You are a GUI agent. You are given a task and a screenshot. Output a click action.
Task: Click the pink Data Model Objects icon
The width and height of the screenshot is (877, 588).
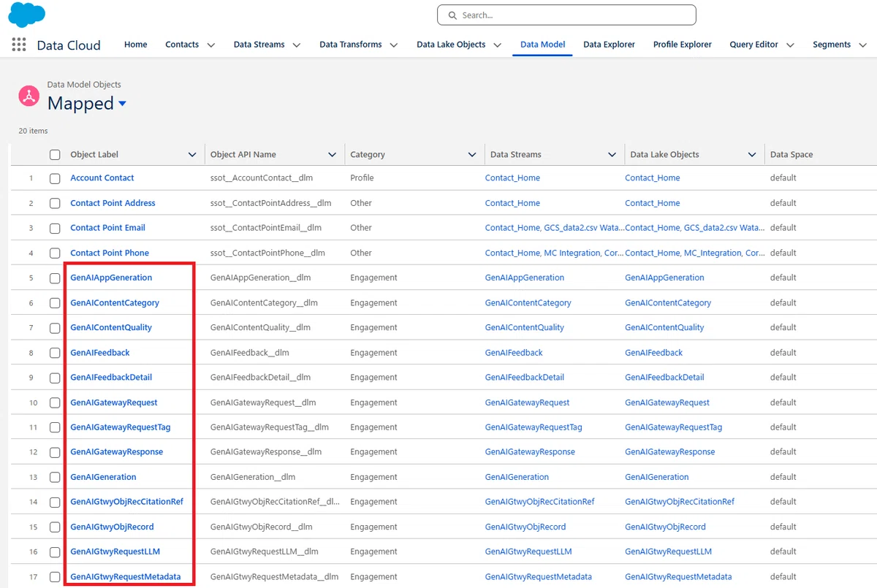pyautogui.click(x=29, y=96)
